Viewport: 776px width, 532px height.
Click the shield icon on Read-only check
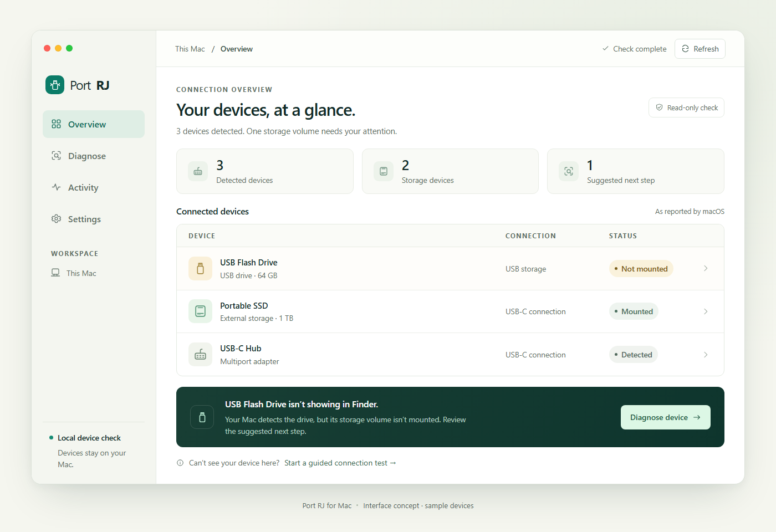pos(659,108)
